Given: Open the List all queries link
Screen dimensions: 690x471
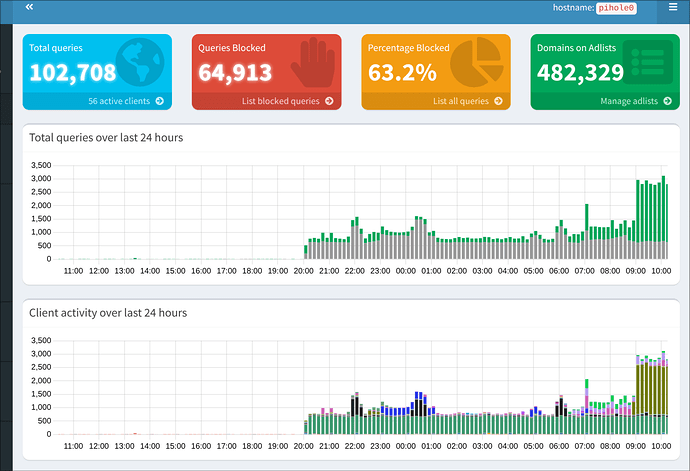Looking at the screenshot, I should point(461,101).
